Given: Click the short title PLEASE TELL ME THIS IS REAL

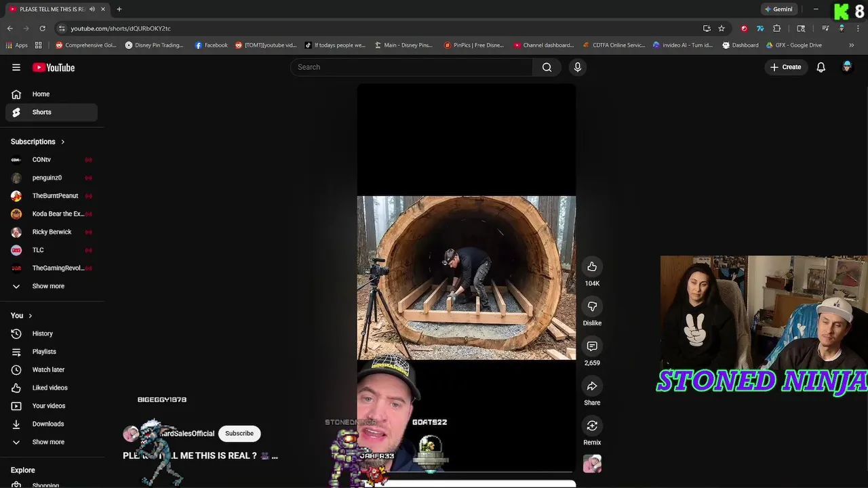Looking at the screenshot, I should [190, 455].
